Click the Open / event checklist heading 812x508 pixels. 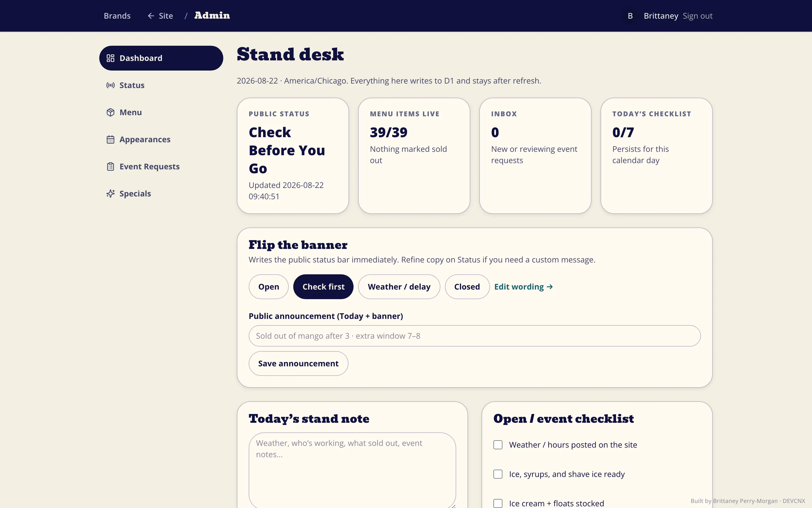click(564, 419)
